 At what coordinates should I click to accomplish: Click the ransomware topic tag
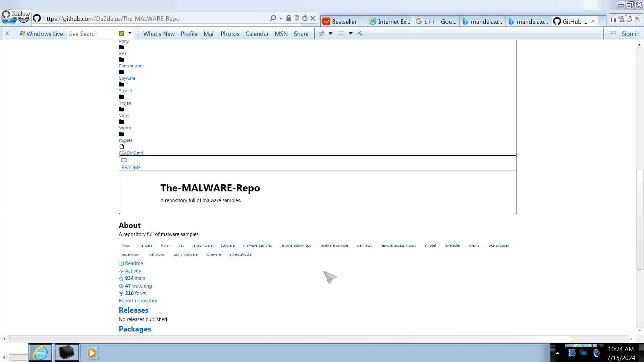(202, 245)
